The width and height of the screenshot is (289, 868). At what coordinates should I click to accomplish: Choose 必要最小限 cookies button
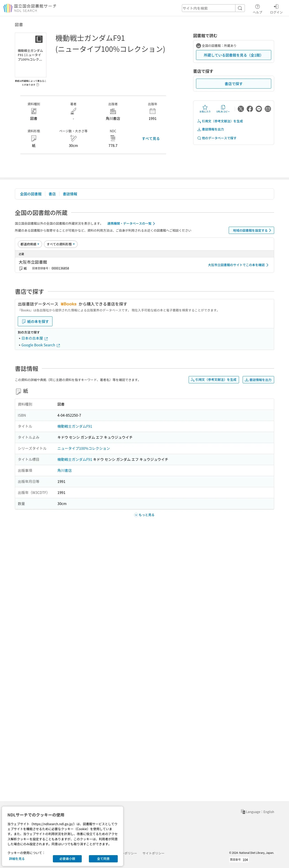(67, 859)
